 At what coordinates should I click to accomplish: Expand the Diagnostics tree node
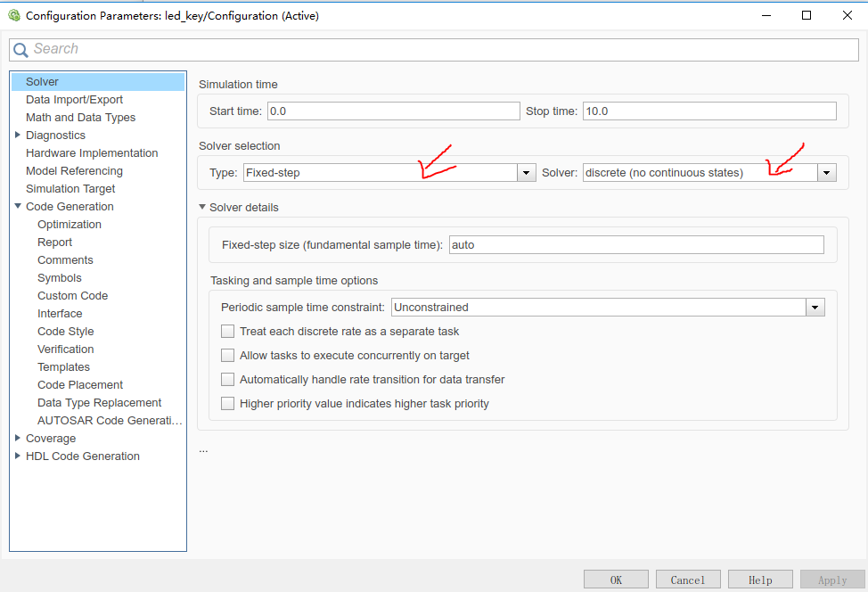(18, 135)
